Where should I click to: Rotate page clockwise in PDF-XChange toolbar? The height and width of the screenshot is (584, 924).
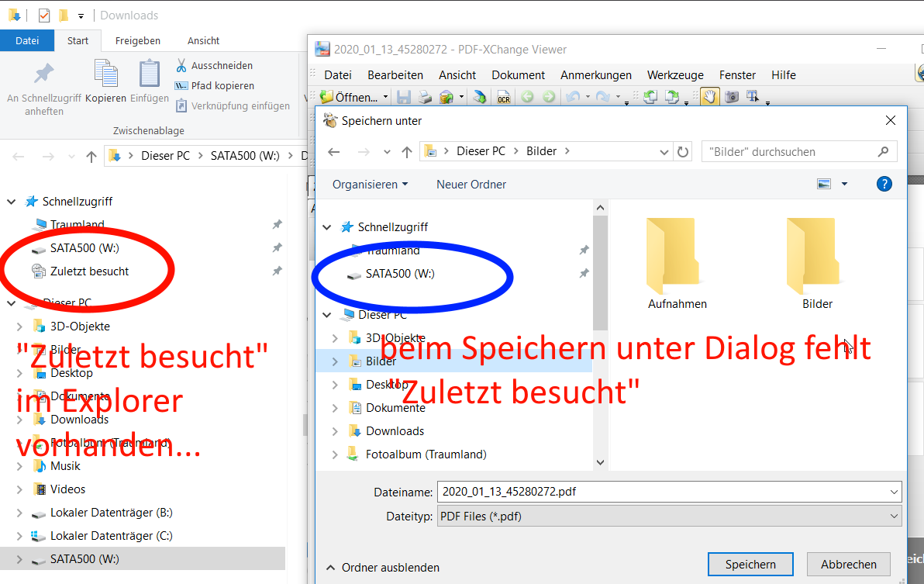[x=672, y=97]
